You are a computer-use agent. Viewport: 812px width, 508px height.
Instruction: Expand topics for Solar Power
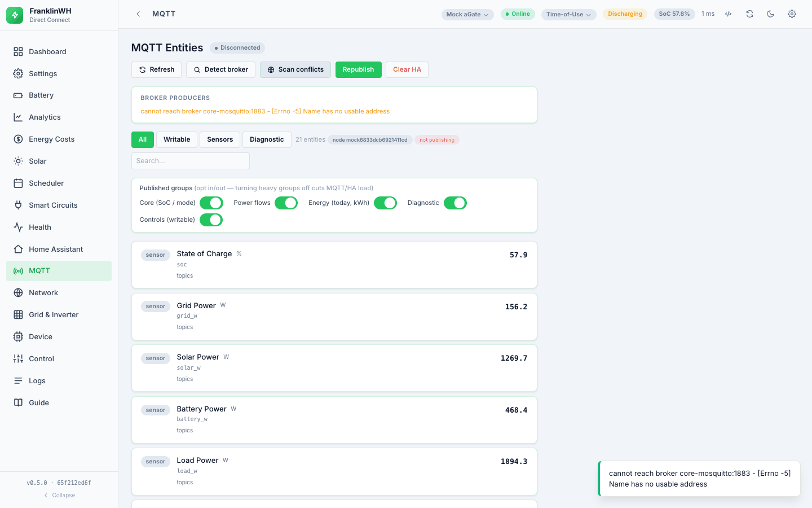pyautogui.click(x=185, y=379)
